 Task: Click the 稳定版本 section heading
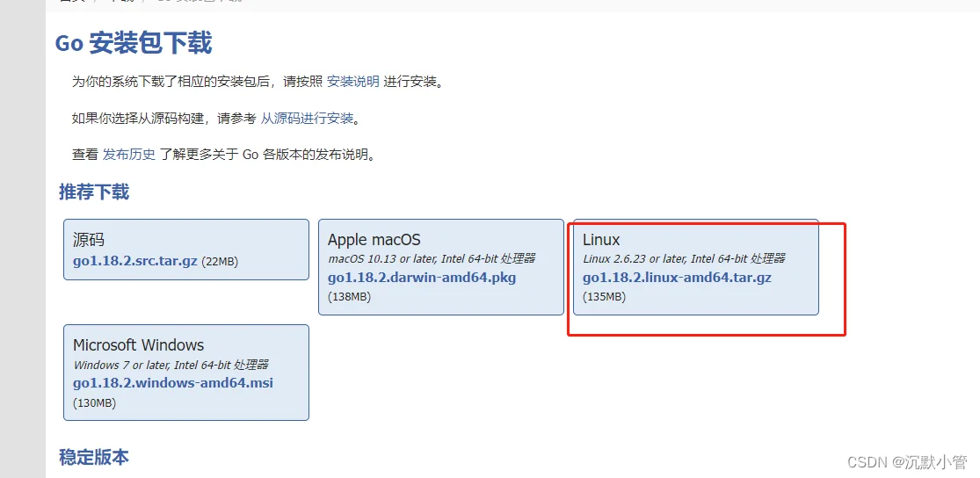94,458
